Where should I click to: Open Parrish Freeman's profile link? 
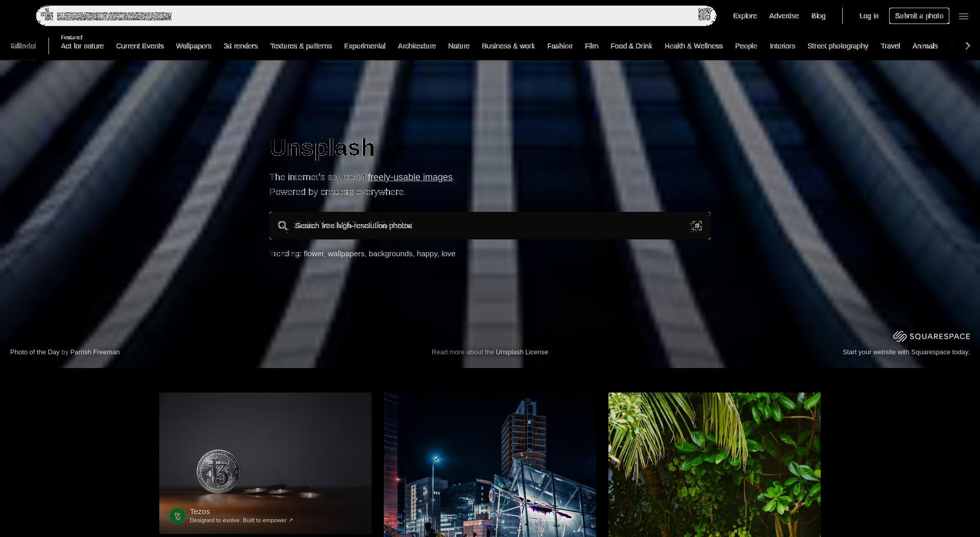click(95, 352)
